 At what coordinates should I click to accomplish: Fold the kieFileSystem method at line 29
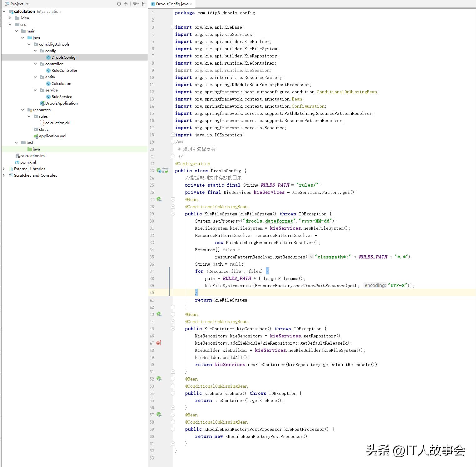pos(173,214)
